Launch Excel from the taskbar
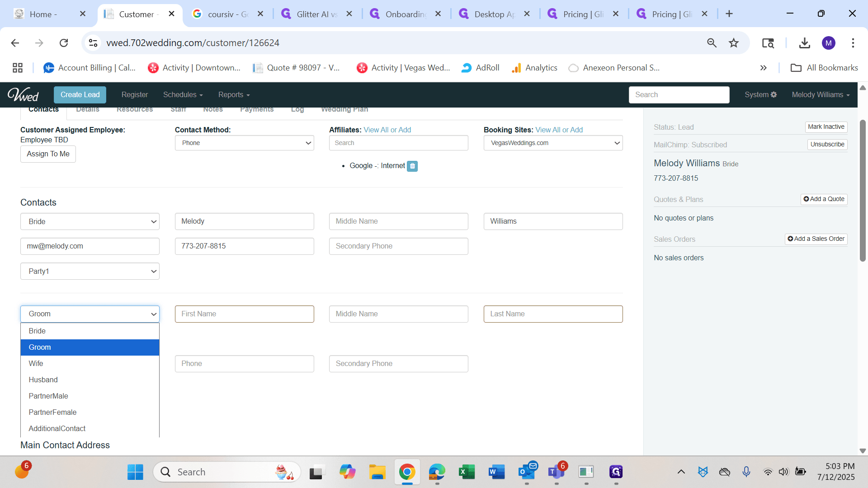 pyautogui.click(x=467, y=472)
